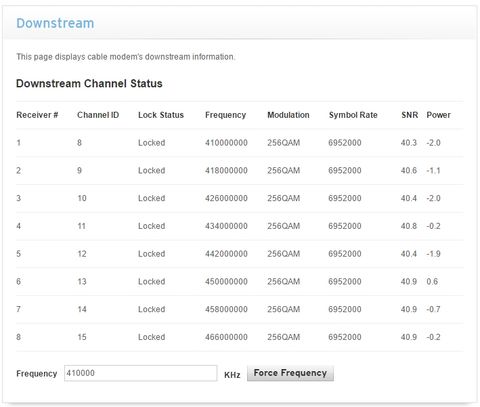The height and width of the screenshot is (407, 480).
Task: Select frequency value 410000000 in row one
Action: [x=226, y=143]
